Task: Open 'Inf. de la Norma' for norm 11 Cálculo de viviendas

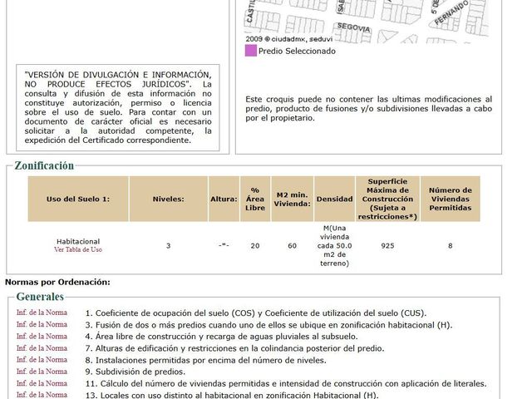Action: click(42, 383)
